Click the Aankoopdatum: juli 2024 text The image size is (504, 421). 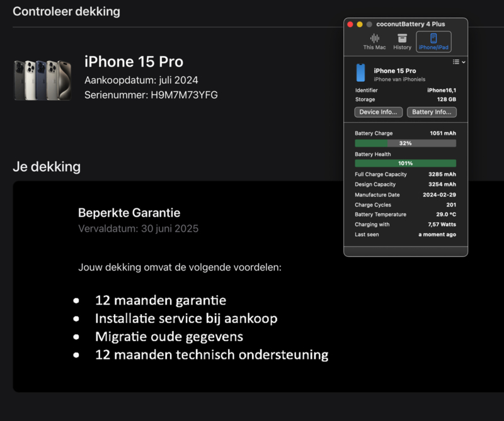[141, 80]
